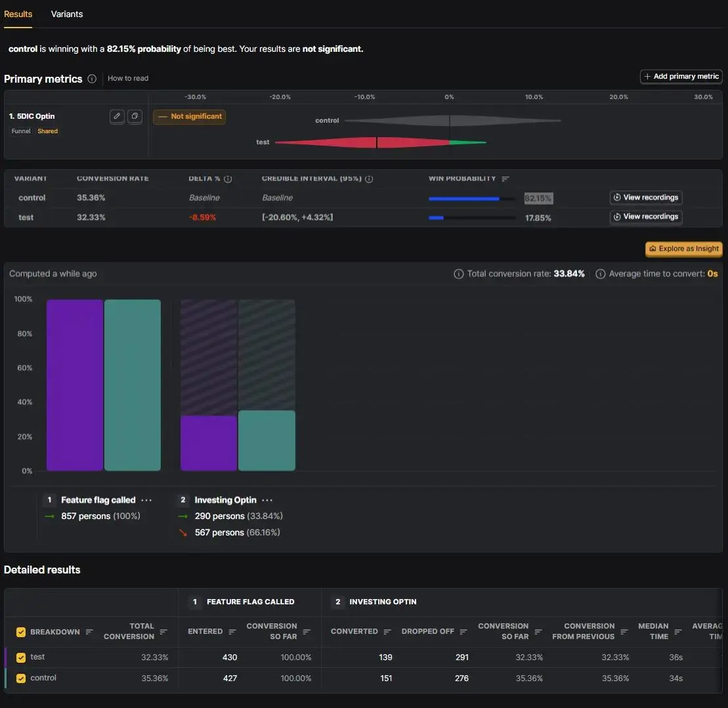Click the info icon beside Delta % header
Screen dimensions: 728x708
(228, 178)
